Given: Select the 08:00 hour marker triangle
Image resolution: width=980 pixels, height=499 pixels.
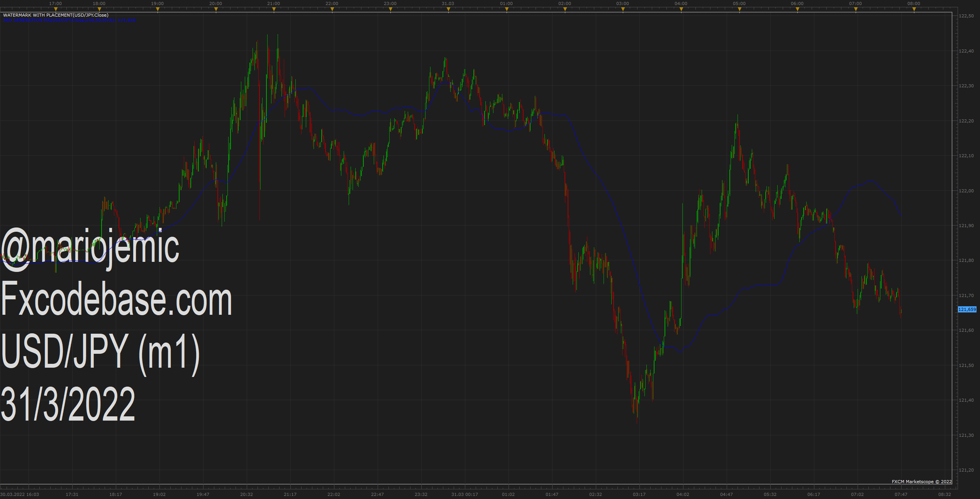Looking at the screenshot, I should click(914, 9).
